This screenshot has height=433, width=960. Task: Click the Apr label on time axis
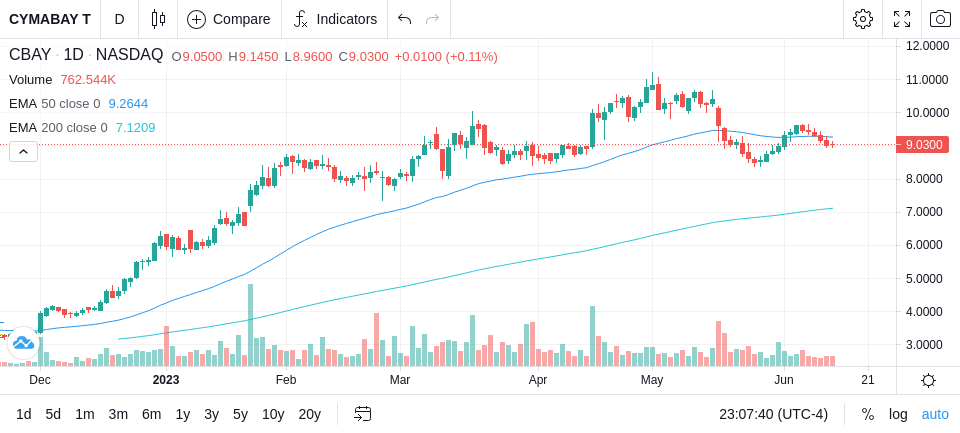coord(538,380)
